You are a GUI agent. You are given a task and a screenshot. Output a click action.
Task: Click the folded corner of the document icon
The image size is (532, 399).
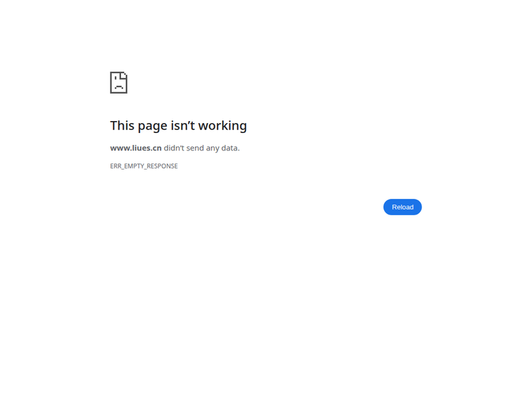pyautogui.click(x=124, y=75)
